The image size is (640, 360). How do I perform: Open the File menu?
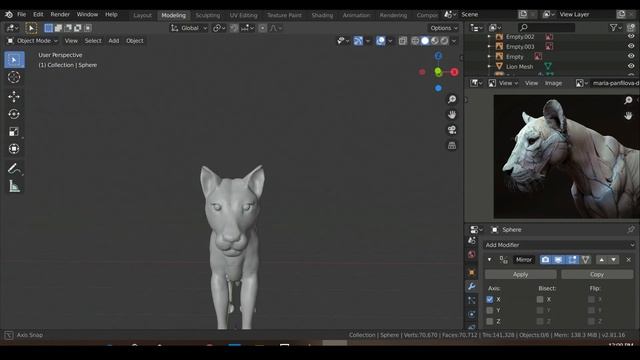pyautogui.click(x=21, y=14)
